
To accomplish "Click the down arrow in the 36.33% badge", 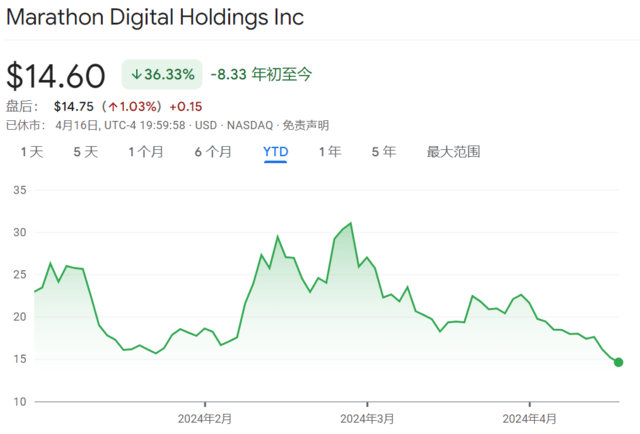I will (136, 75).
